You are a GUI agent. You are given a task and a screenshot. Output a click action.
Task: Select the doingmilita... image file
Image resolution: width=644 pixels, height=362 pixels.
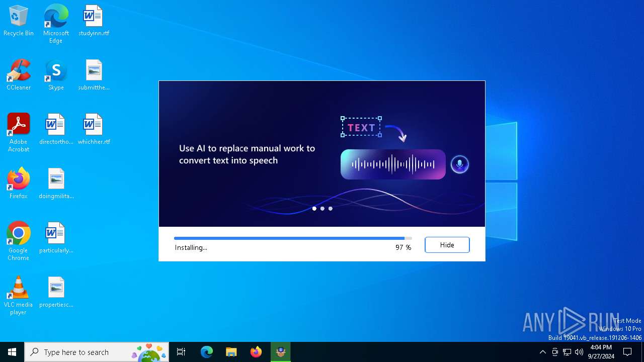pos(56,184)
